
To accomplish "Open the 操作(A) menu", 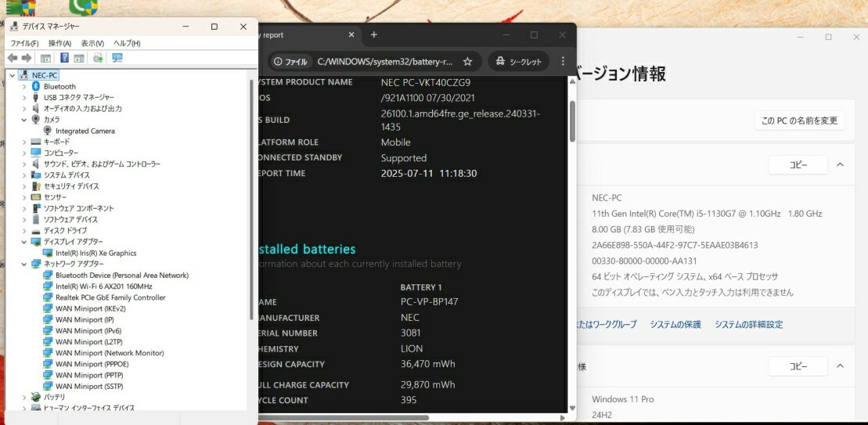I will (x=59, y=43).
